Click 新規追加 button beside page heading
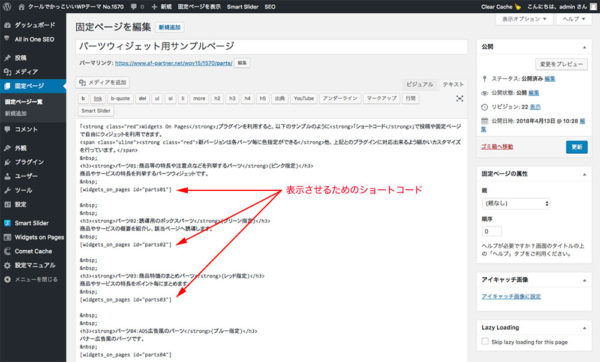 pyautogui.click(x=170, y=27)
